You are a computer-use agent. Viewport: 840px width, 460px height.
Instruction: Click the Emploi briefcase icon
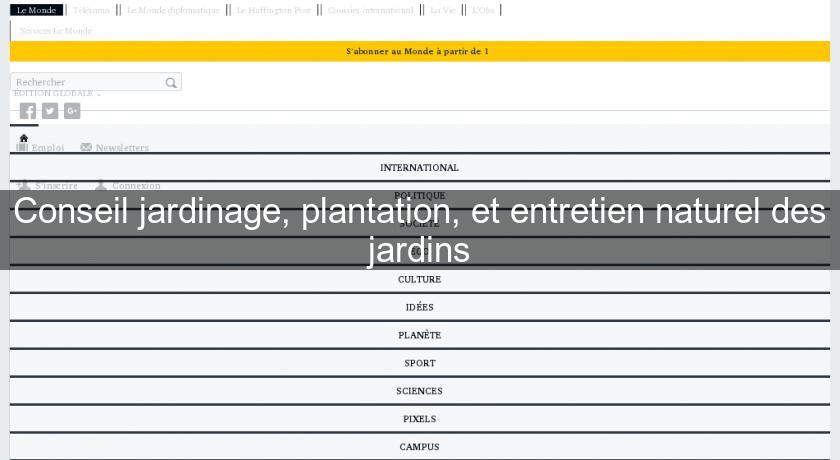click(22, 147)
